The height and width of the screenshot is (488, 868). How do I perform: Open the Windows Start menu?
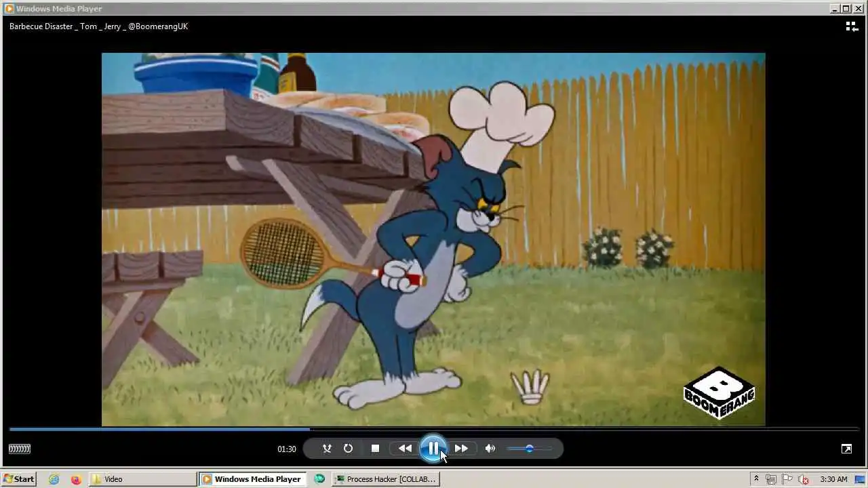(x=18, y=479)
